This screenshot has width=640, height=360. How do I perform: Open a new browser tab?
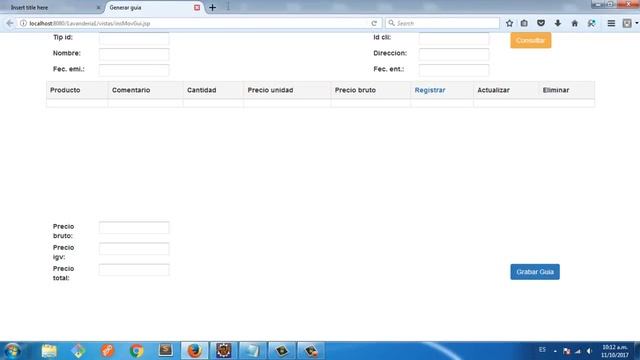tap(212, 7)
